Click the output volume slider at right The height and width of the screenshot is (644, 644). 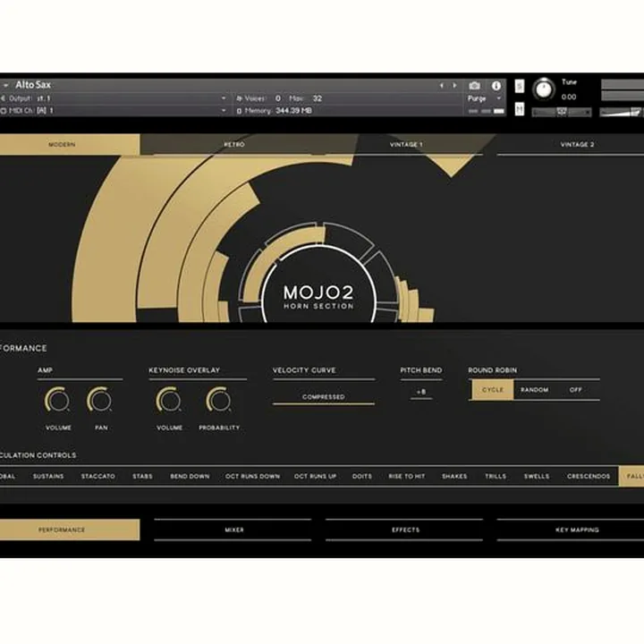click(x=622, y=112)
